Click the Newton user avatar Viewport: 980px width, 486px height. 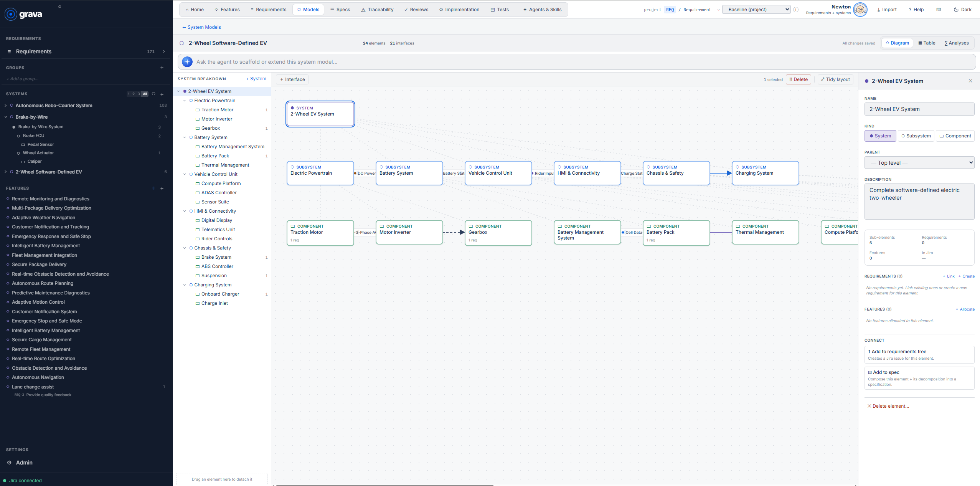[x=860, y=10]
